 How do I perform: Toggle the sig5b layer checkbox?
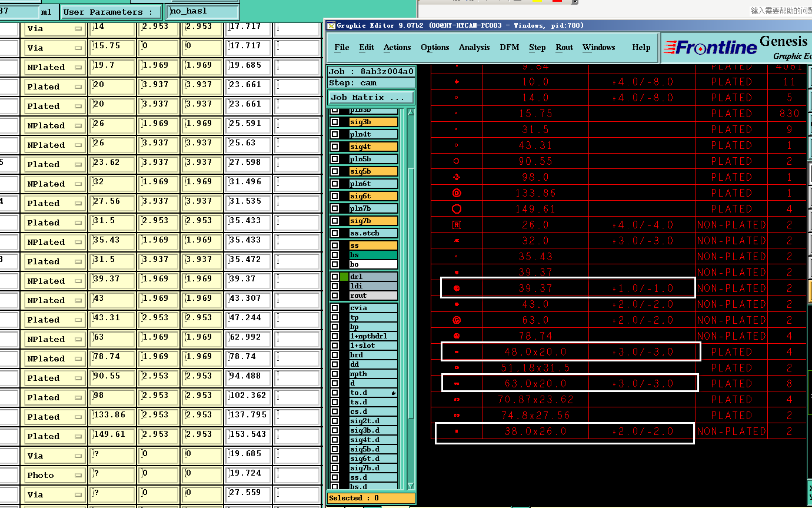tap(335, 171)
